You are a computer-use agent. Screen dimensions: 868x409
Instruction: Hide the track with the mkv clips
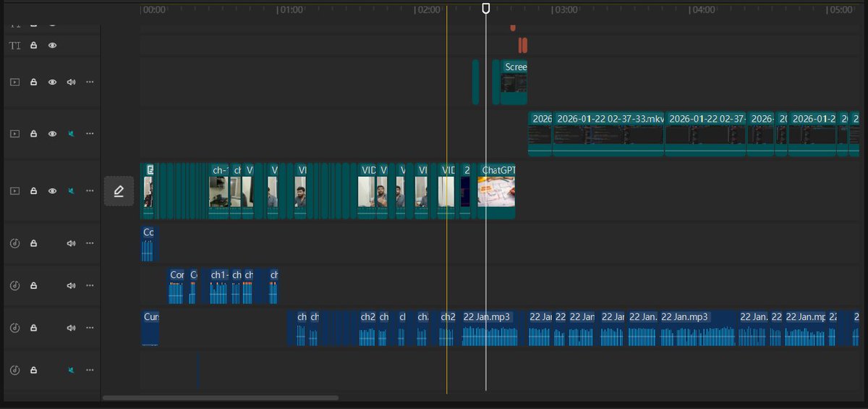pyautogui.click(x=52, y=134)
